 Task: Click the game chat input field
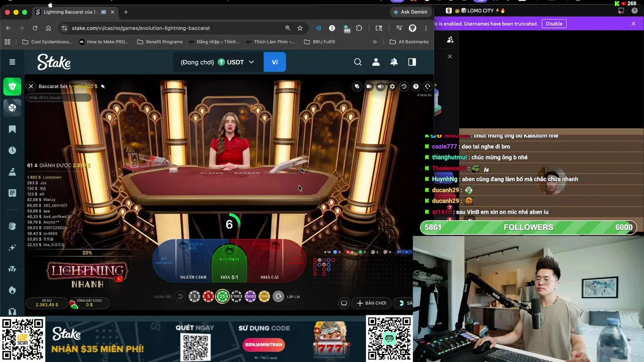tap(59, 98)
